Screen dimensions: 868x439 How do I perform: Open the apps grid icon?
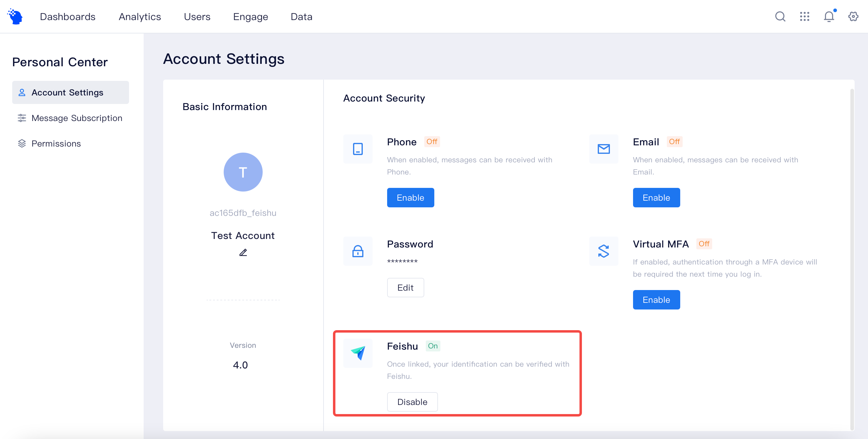[x=804, y=16]
